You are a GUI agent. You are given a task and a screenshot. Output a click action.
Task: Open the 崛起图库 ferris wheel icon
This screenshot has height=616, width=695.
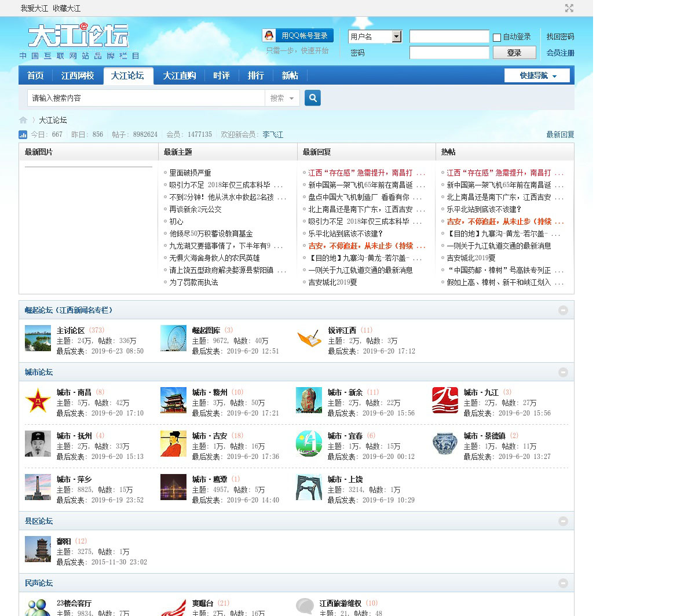[173, 338]
